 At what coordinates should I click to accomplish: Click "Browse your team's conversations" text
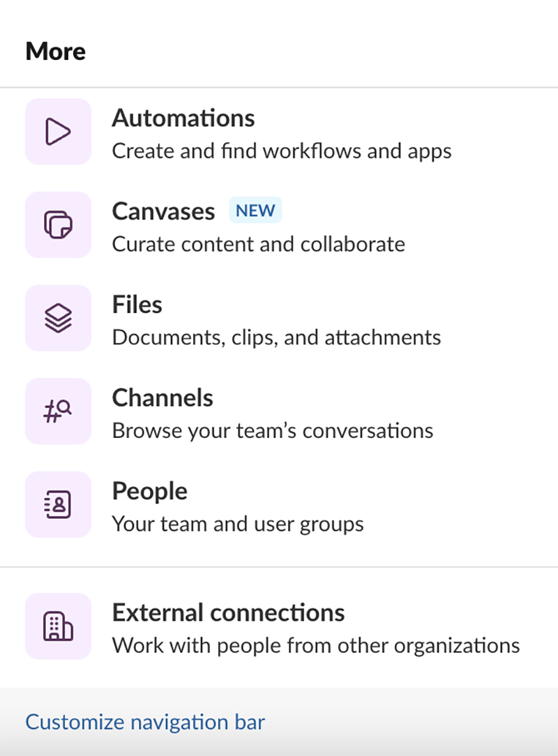tap(273, 430)
